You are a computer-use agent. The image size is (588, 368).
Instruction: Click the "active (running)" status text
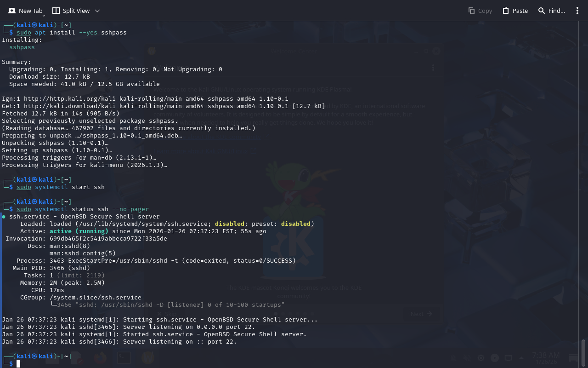pyautogui.click(x=79, y=231)
